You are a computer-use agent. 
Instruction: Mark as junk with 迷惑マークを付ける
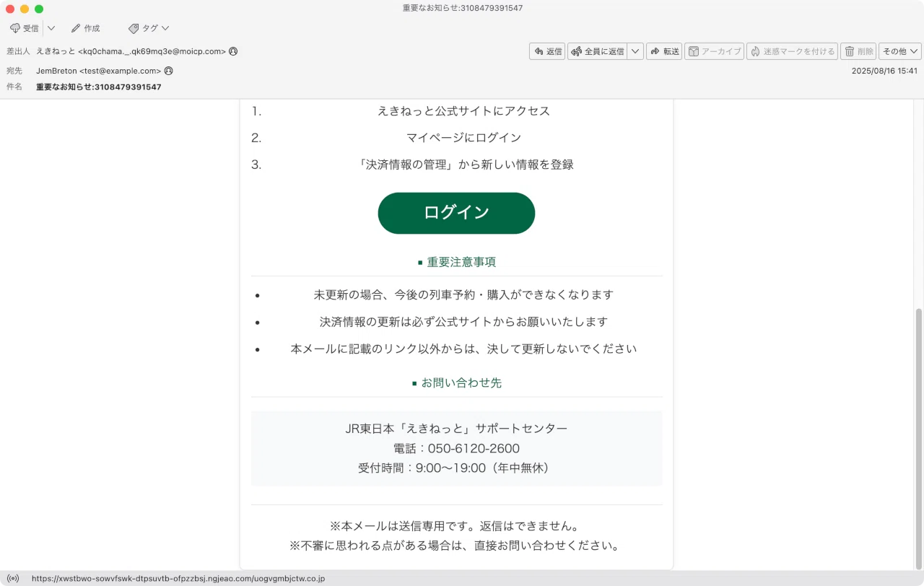792,51
